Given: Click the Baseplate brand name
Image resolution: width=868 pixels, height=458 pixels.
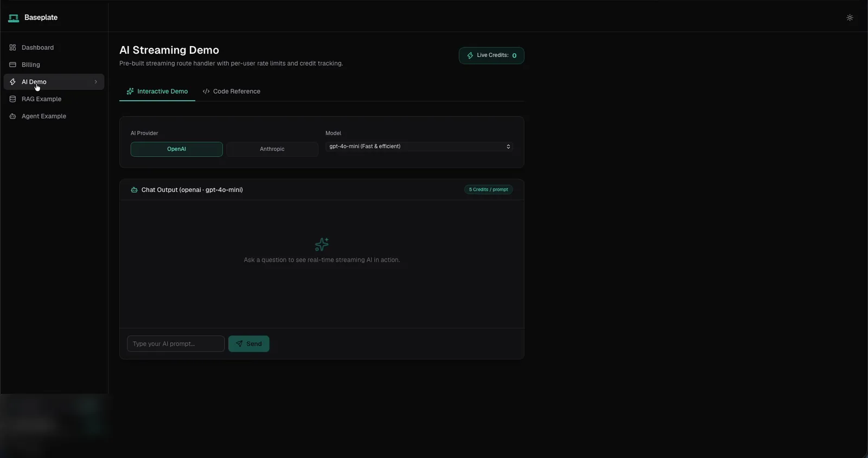Looking at the screenshot, I should (x=41, y=17).
